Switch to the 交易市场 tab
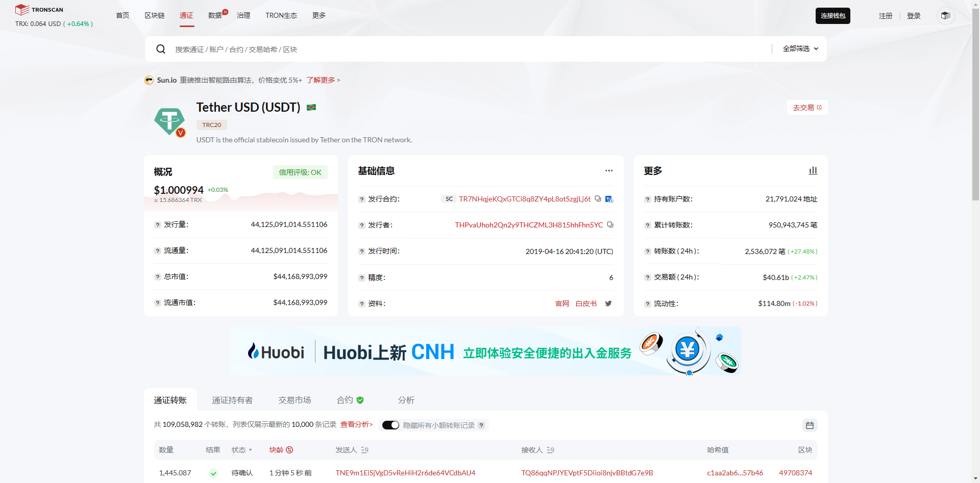The image size is (980, 483). (295, 400)
